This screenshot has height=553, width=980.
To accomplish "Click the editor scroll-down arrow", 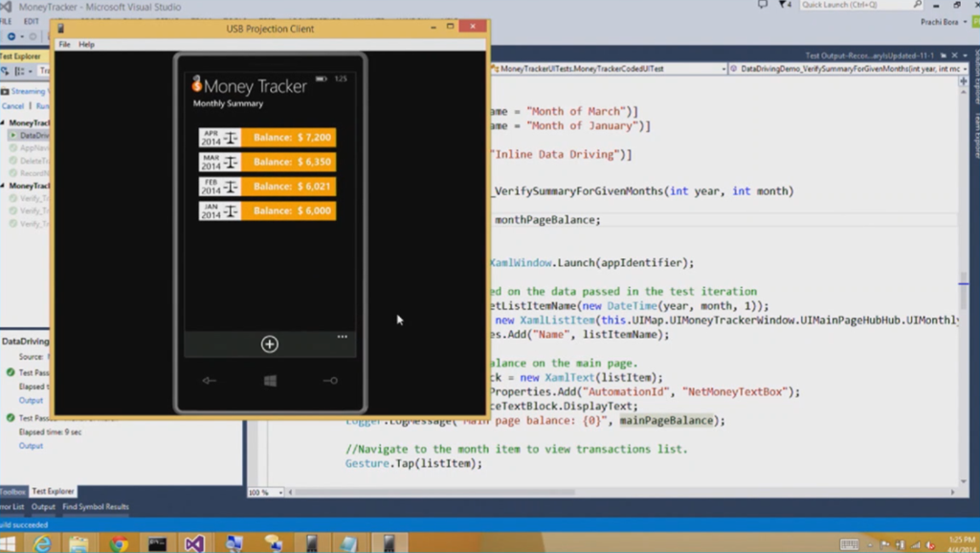I will click(x=963, y=481).
